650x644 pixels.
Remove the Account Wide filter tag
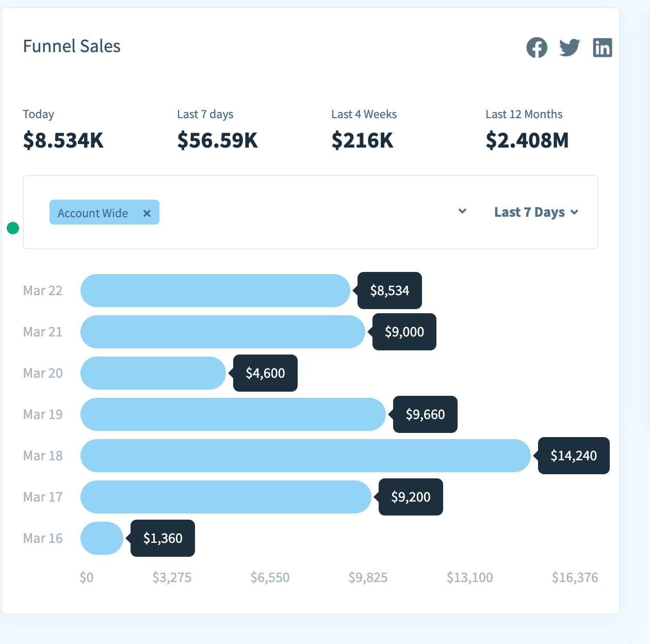[147, 213]
